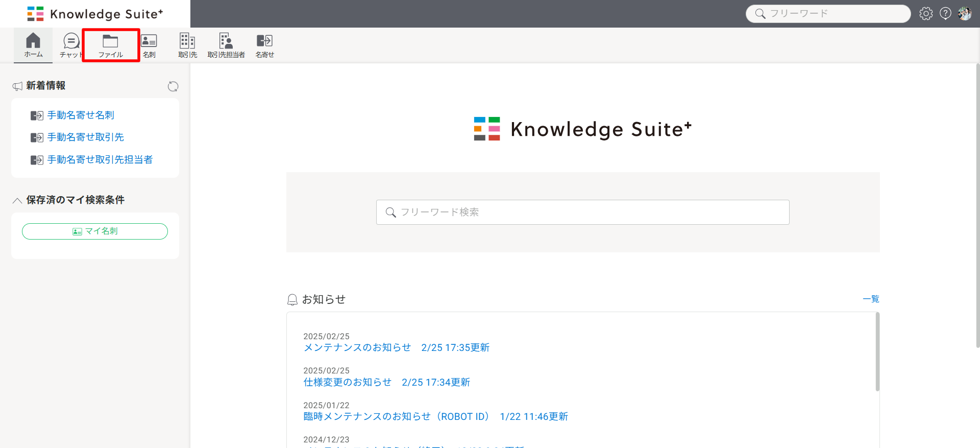Click the icon beside 手動名寄せ名刺

point(37,116)
